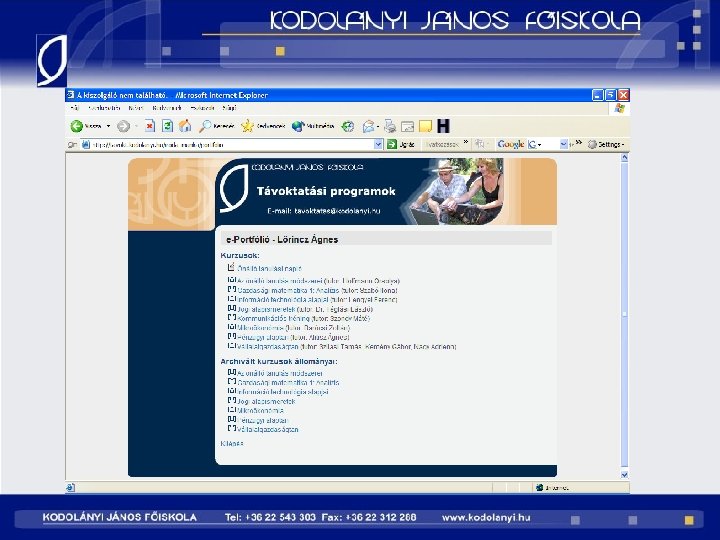Click the Kurzusok: section heading
720x540 pixels.
(240, 255)
